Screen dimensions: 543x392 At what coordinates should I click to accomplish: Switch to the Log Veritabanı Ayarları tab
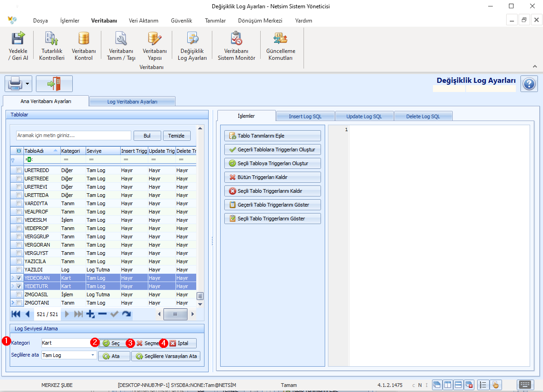[132, 101]
